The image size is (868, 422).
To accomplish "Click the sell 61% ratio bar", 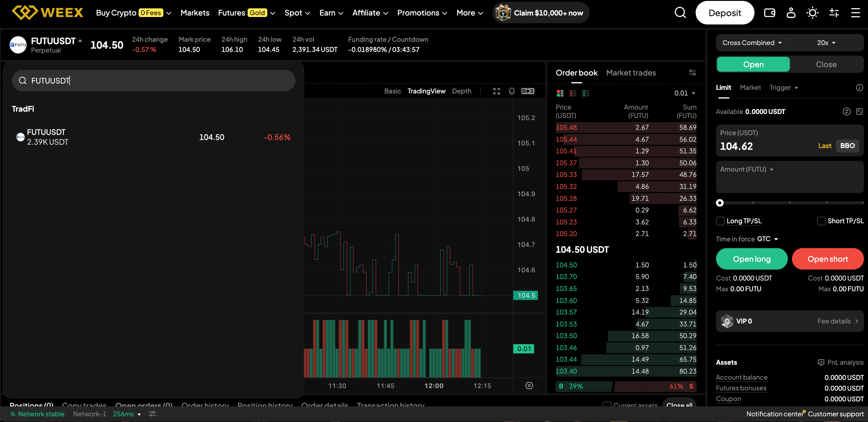I will [654, 386].
